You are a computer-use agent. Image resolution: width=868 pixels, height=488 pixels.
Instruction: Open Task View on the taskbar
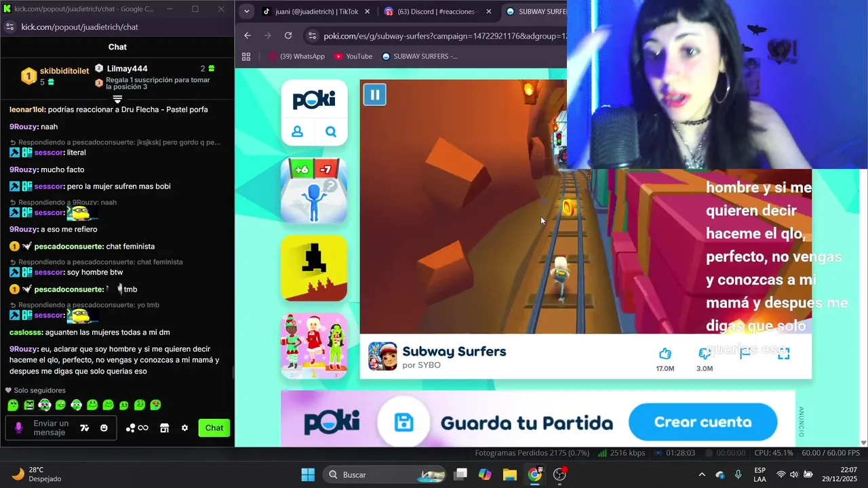coord(460,474)
